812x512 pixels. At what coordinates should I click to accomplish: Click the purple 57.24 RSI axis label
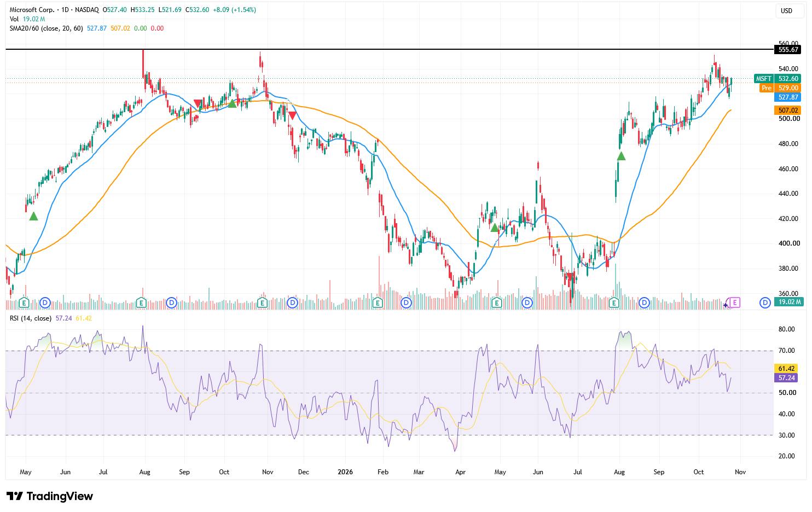tap(786, 378)
